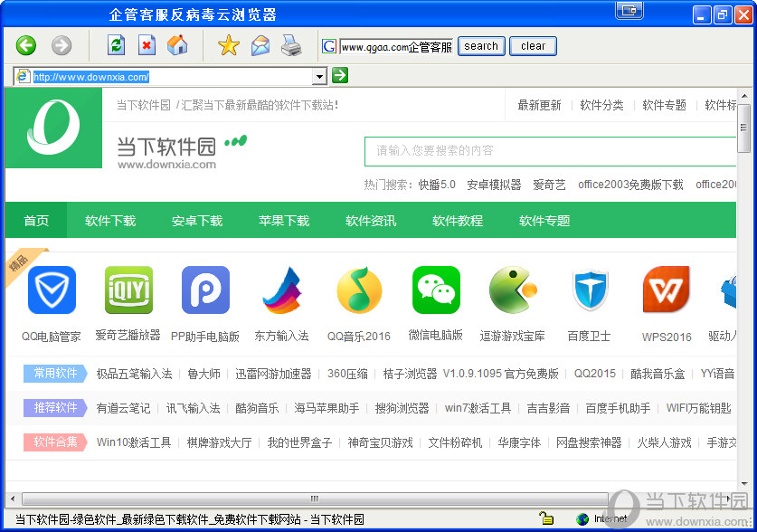Click the 我的世界盒子 link
Viewport: 757px width, 532px height.
[x=299, y=442]
